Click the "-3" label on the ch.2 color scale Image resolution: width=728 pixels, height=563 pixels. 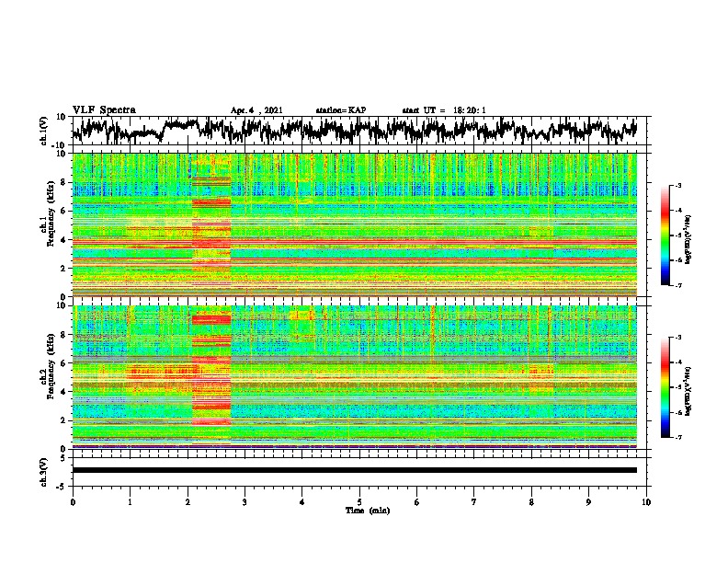tap(678, 338)
